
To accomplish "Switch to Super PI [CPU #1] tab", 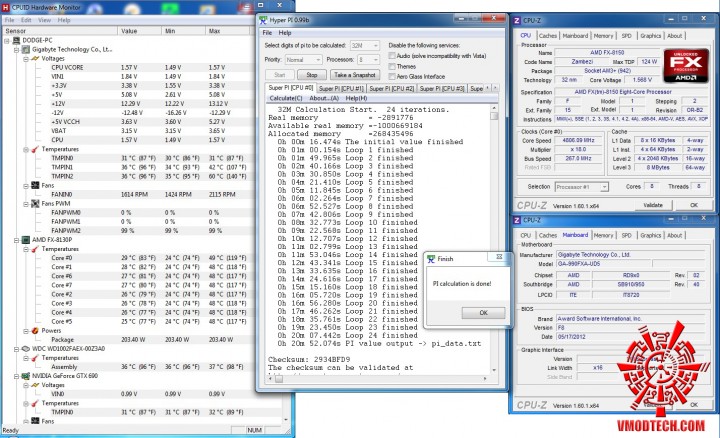I will (341, 88).
